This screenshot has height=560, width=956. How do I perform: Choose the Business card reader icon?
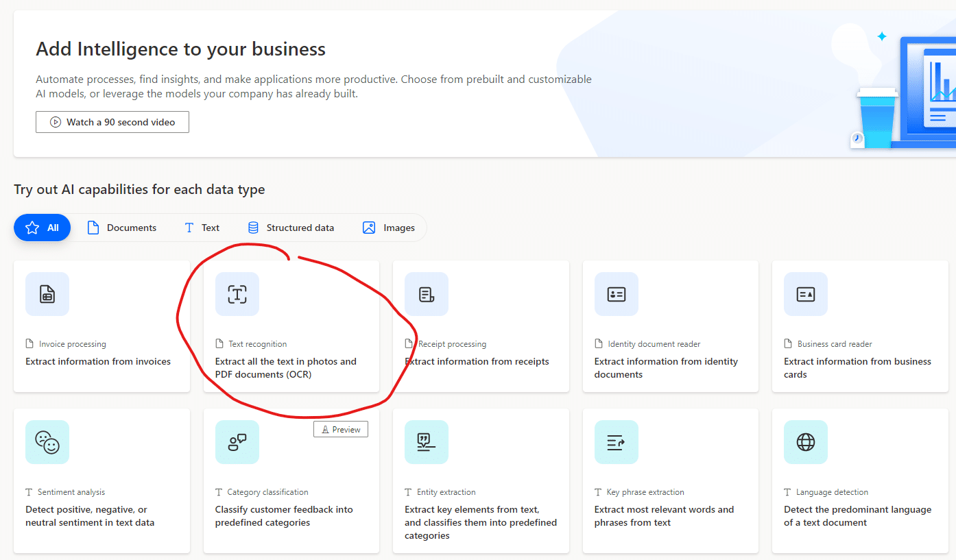point(806,294)
